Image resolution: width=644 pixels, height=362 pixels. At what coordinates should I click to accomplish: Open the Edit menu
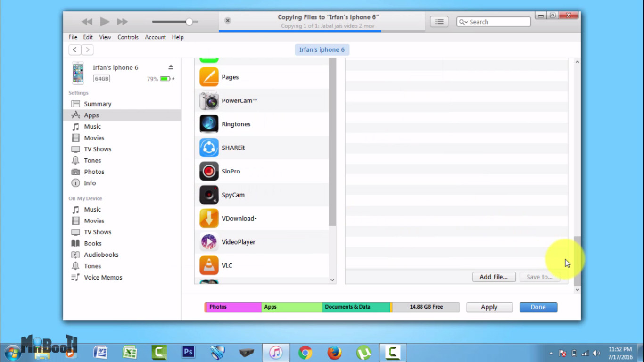[88, 37]
